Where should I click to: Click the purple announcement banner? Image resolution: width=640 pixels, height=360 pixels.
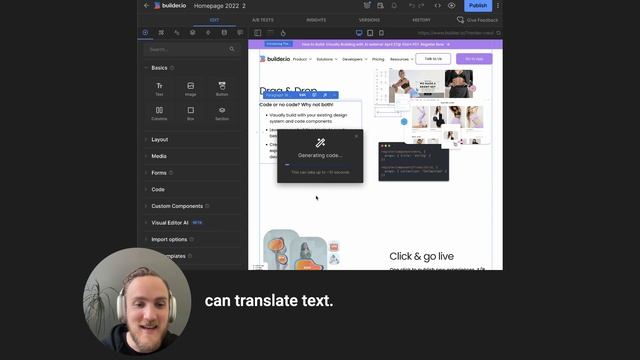pos(376,44)
